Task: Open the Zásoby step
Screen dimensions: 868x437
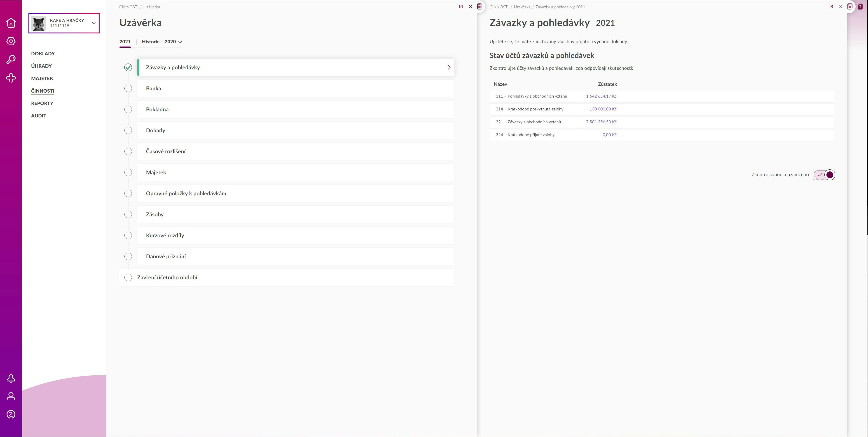Action: [295, 214]
